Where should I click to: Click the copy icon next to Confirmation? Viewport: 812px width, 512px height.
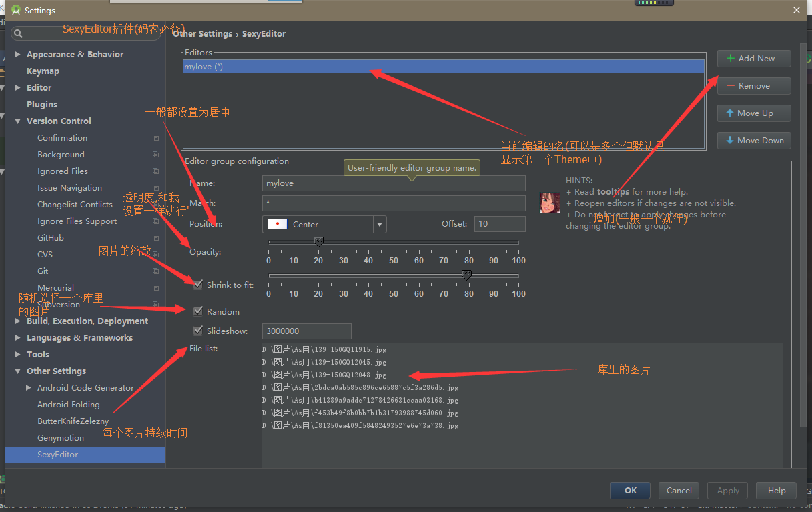point(155,138)
